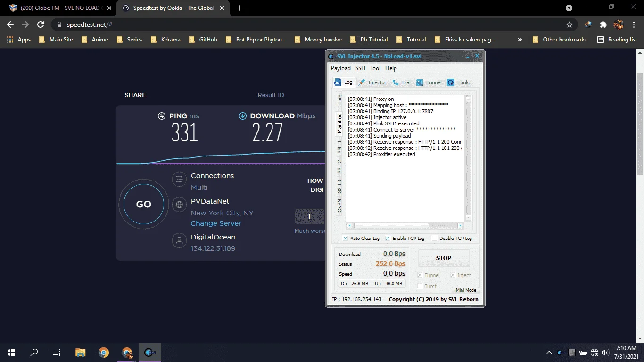Check the Disable TCP Log checkbox
Viewport: 644px width, 362px height.
pyautogui.click(x=435, y=239)
